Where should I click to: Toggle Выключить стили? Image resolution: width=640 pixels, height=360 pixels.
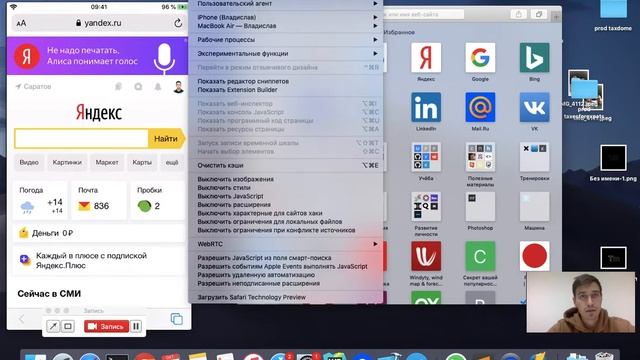[287, 188]
